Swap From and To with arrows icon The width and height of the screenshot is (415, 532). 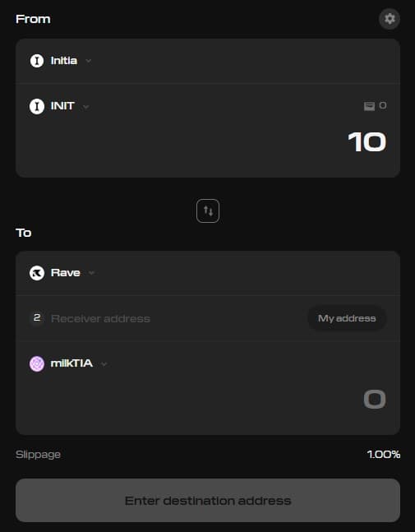click(208, 211)
